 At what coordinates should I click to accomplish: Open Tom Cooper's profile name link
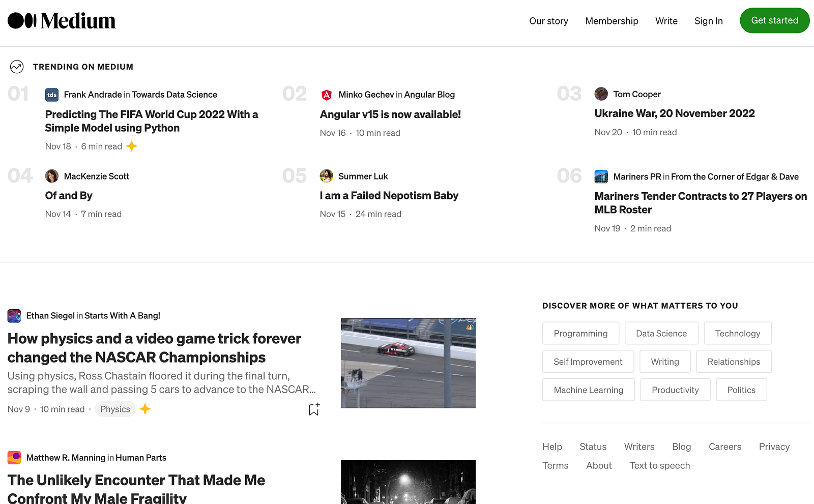tap(637, 94)
